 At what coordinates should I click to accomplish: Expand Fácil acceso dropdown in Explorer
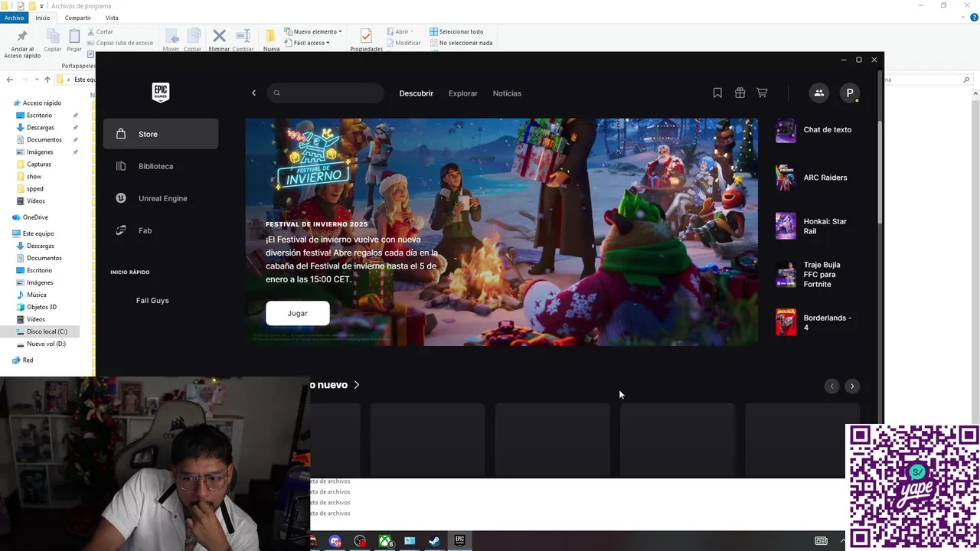click(307, 43)
